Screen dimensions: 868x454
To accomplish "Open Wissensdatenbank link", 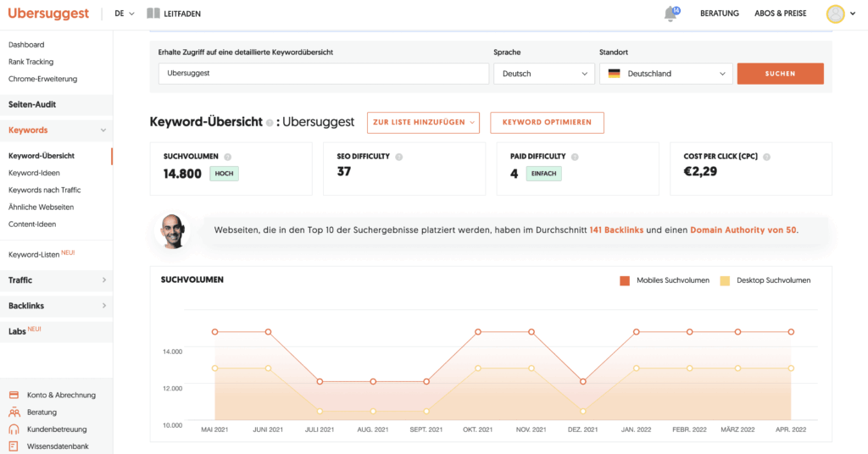I will point(58,446).
